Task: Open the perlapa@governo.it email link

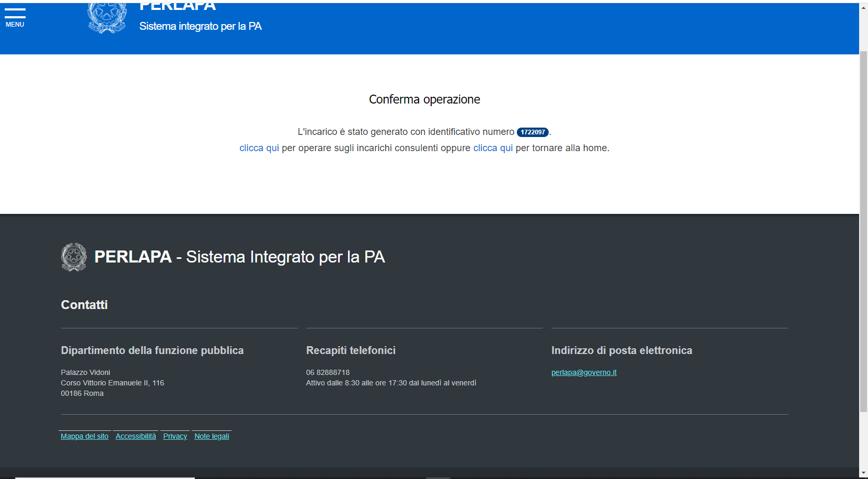Action: click(x=584, y=372)
